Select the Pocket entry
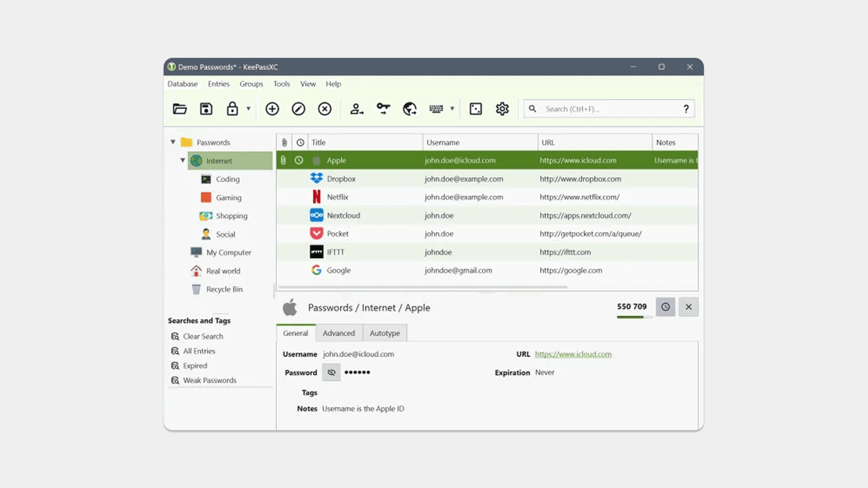This screenshot has height=488, width=868. click(x=487, y=234)
